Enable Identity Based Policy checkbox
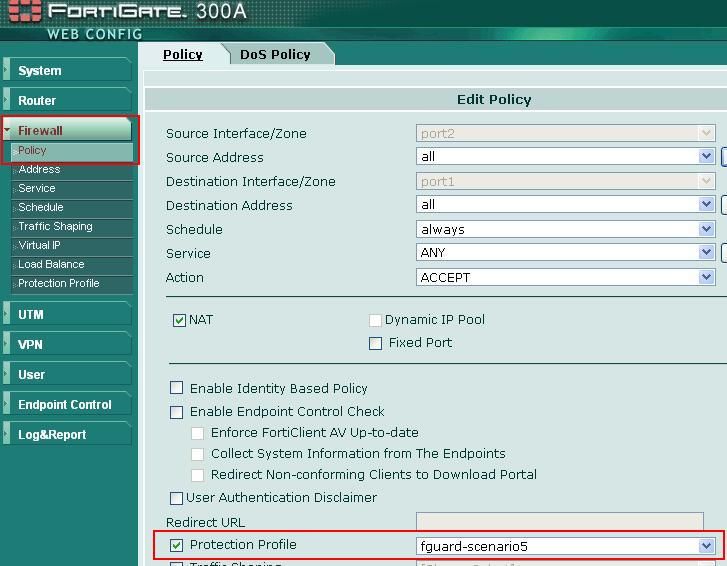 coord(177,388)
